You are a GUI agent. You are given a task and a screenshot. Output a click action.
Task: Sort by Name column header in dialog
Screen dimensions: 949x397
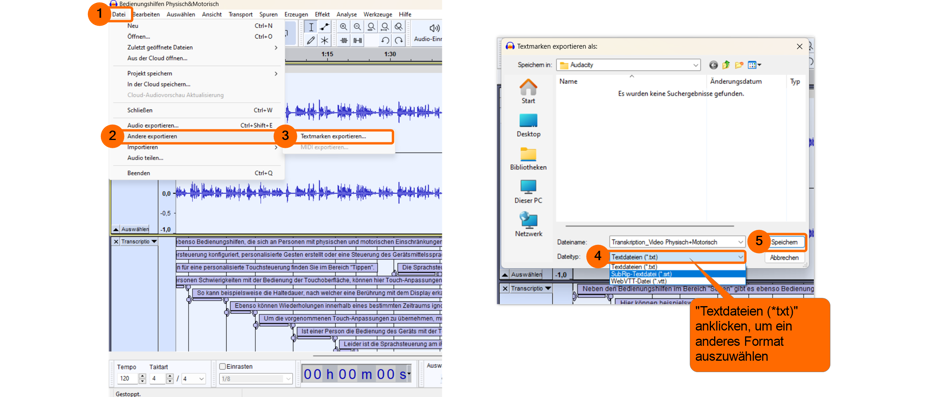click(x=631, y=81)
